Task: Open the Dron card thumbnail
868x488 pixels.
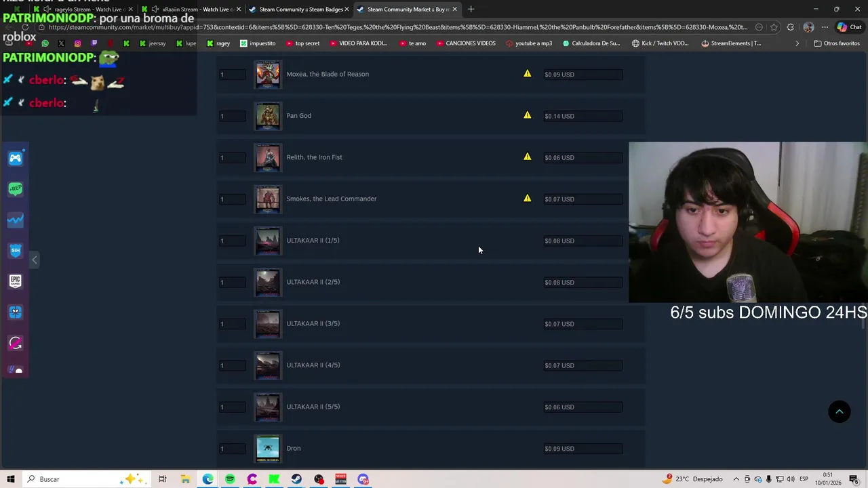Action: pos(267,449)
